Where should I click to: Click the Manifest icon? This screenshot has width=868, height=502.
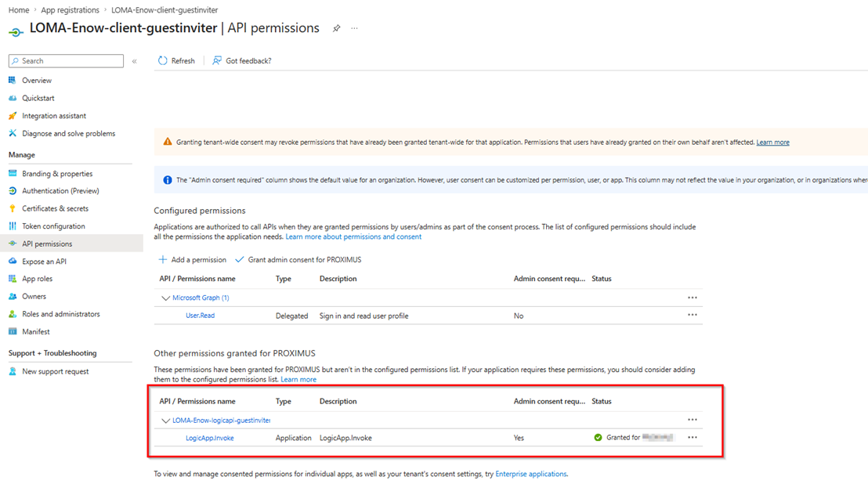point(13,331)
